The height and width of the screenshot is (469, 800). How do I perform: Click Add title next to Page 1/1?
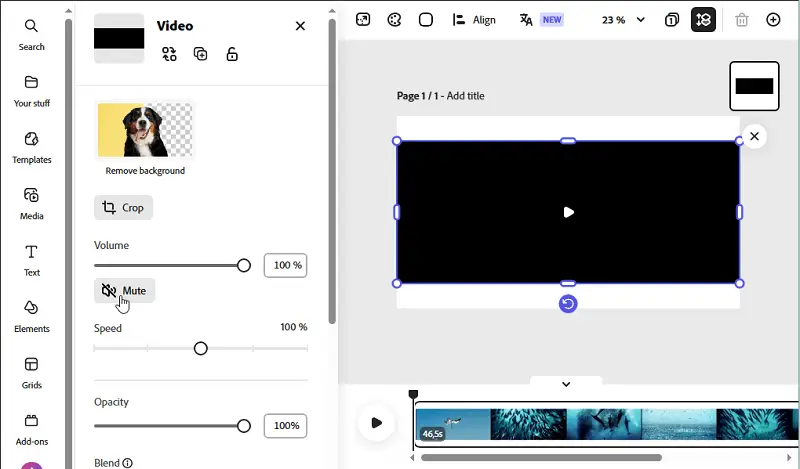(465, 95)
